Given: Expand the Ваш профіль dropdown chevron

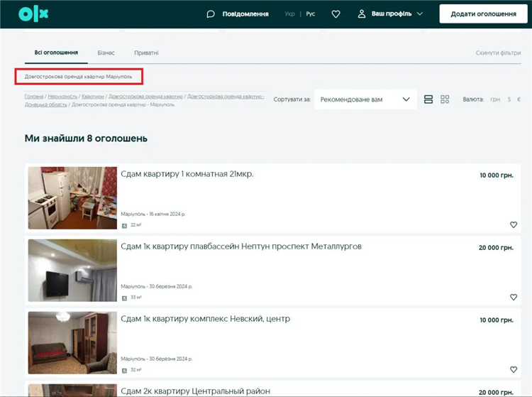Looking at the screenshot, I should (420, 14).
